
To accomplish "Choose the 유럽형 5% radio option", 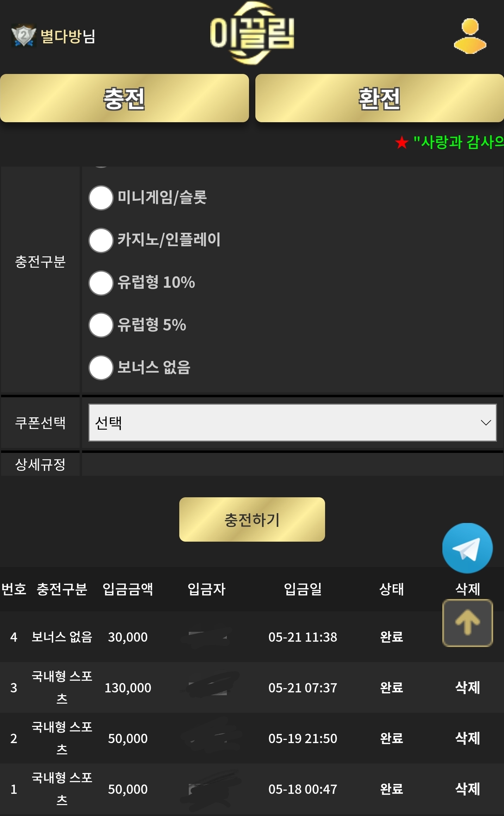I will coord(101,325).
